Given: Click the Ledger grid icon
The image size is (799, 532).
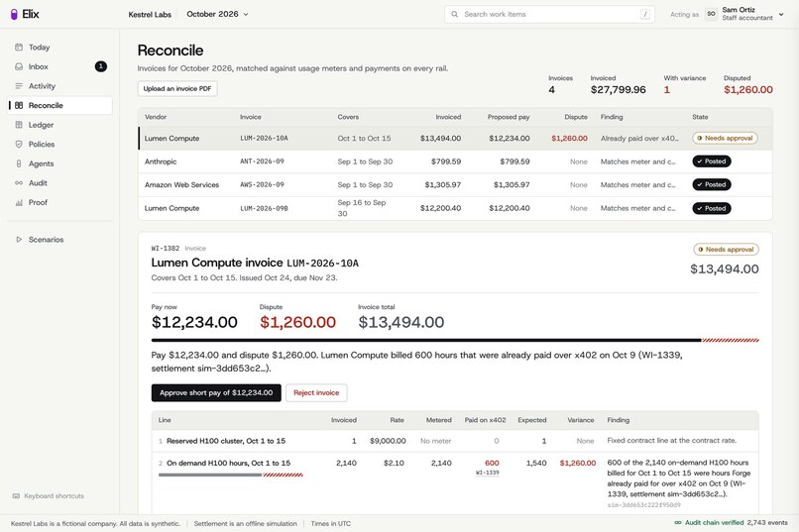Looking at the screenshot, I should coord(19,125).
